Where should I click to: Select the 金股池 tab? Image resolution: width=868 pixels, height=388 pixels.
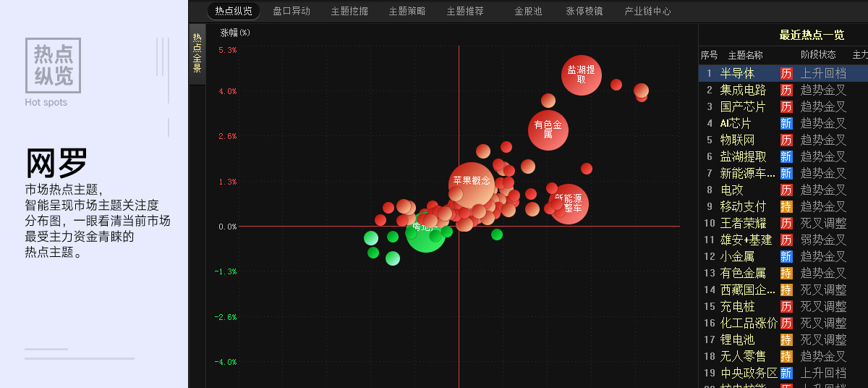pos(528,11)
